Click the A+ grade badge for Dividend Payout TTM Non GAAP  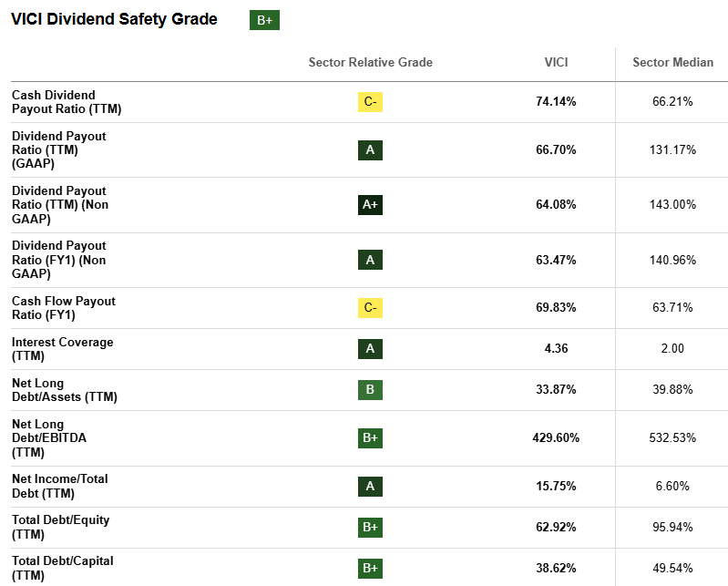click(370, 205)
